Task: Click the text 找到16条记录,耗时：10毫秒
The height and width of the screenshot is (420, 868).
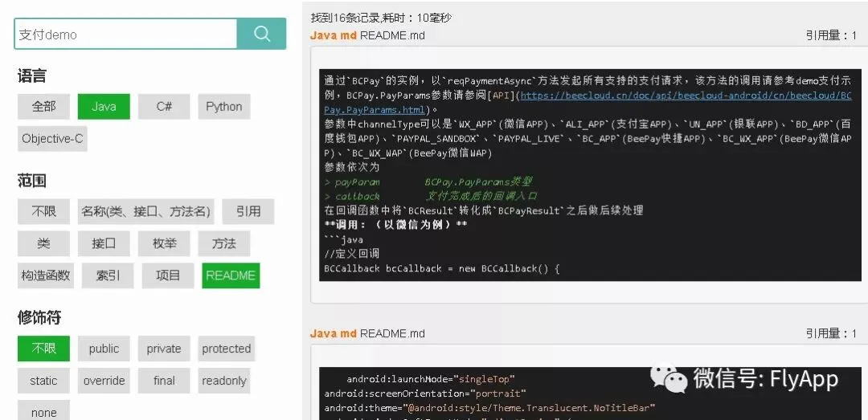Action: point(381,18)
